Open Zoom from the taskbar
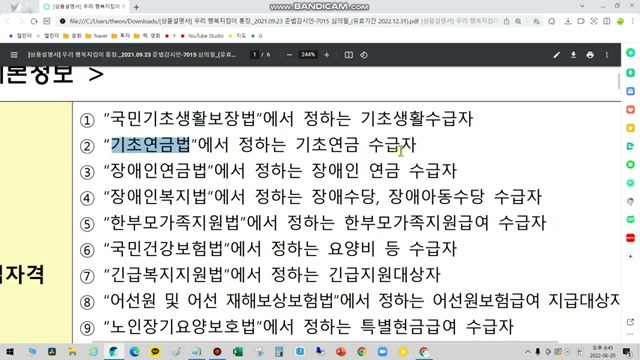Viewport: 640px width, 360px height. point(382,351)
